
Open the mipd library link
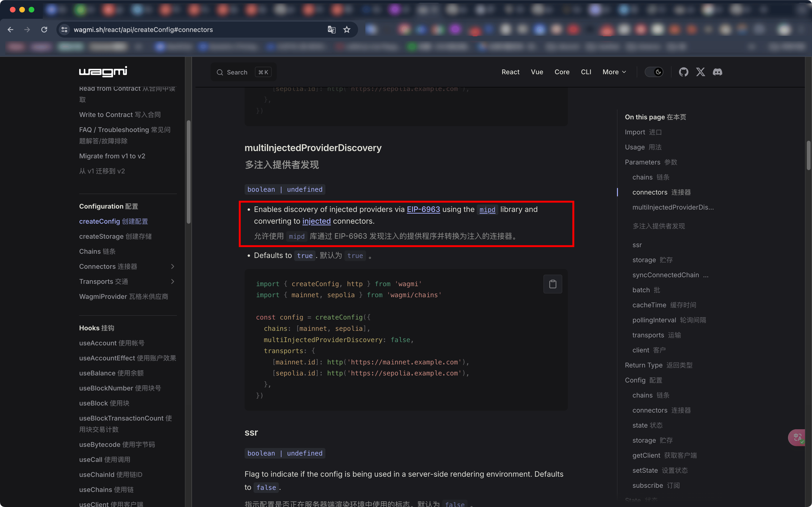[x=487, y=210]
